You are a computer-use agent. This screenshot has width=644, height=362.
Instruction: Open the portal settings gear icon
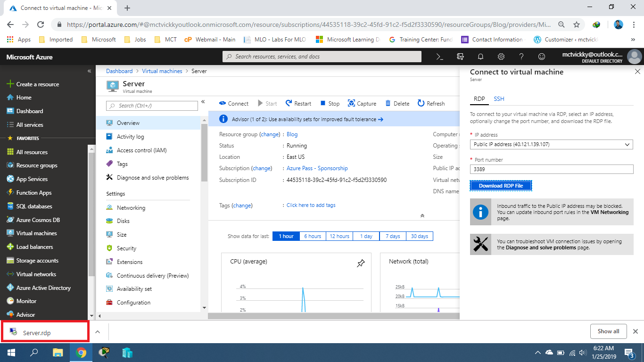(x=501, y=57)
